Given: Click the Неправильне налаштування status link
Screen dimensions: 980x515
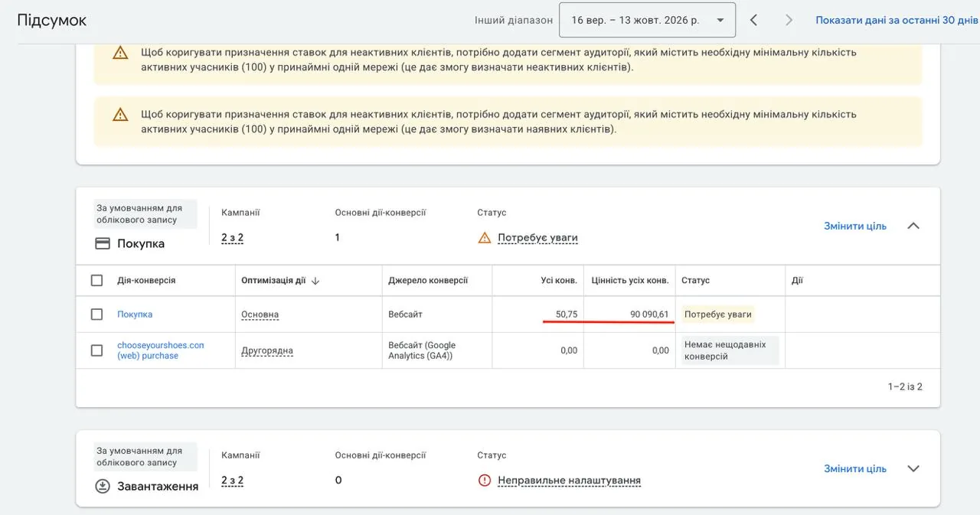Looking at the screenshot, I should coord(569,481).
